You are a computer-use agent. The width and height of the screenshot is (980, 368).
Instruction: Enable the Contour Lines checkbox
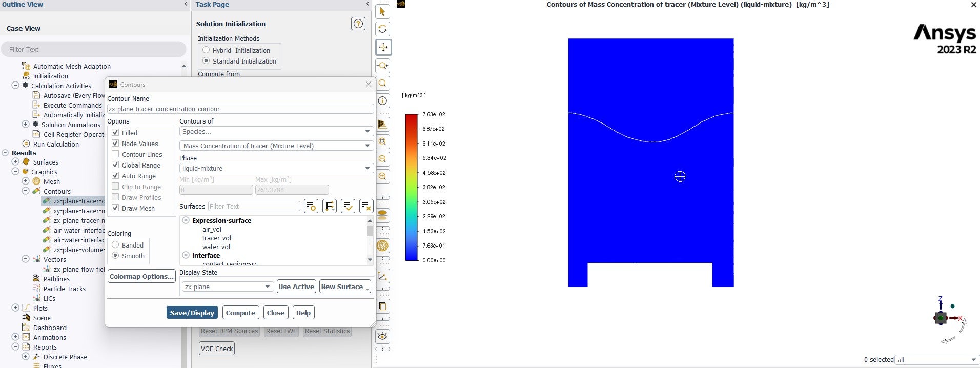(x=115, y=154)
